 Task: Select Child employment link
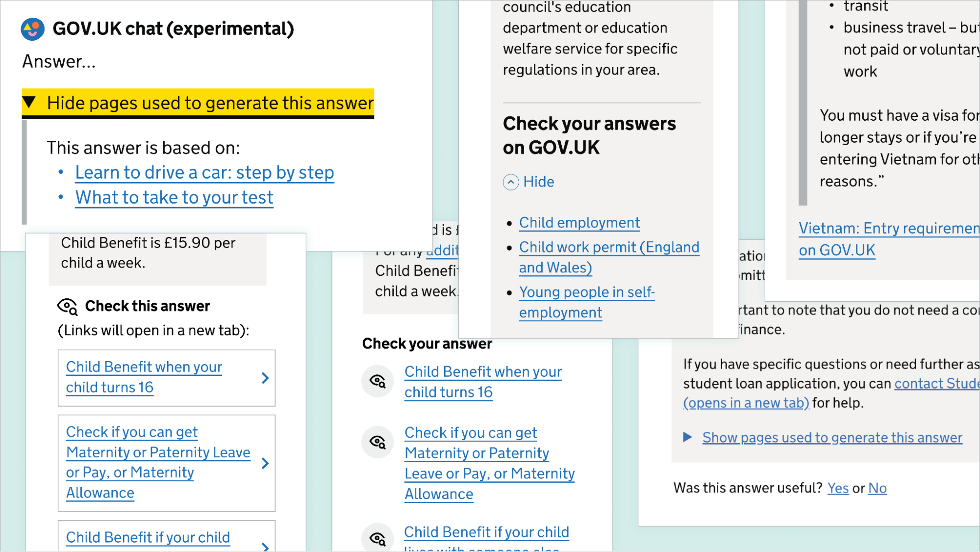579,222
